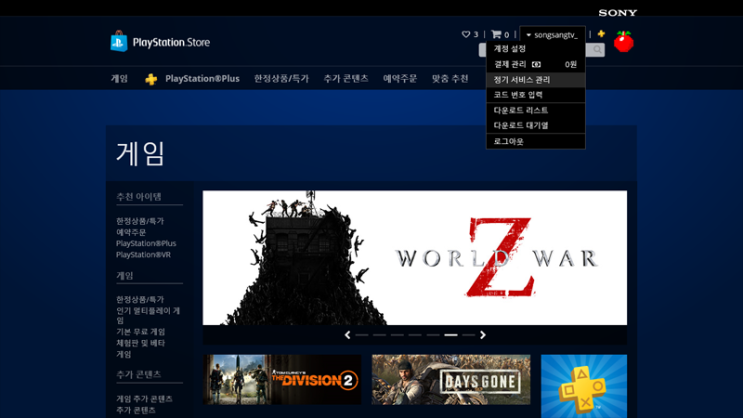
Task: Open the 한정상품/특가 navigation tab
Action: tap(281, 79)
